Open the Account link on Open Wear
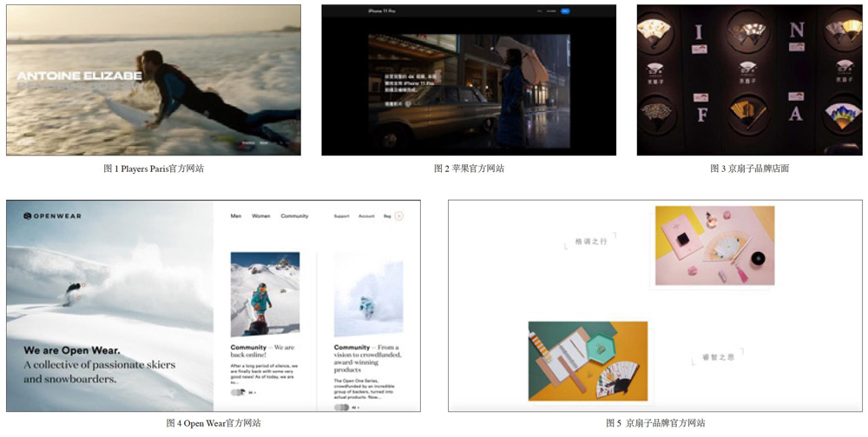The image size is (868, 437). [366, 216]
